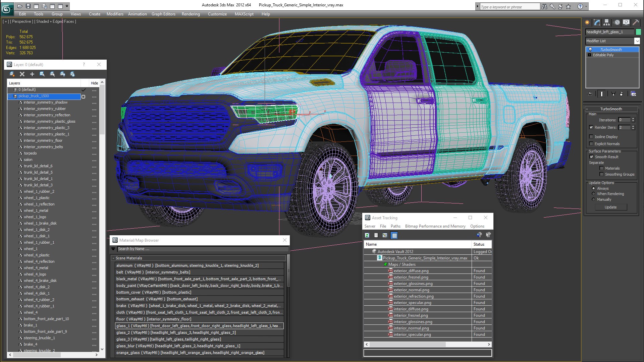Viewport: 644px width, 362px height.
Task: Select the Always update option
Action: pos(593,188)
